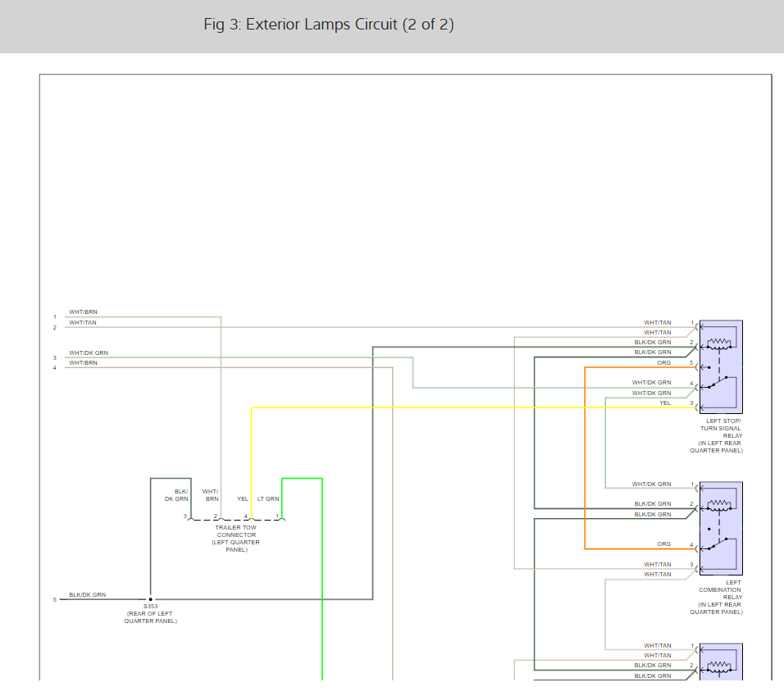The height and width of the screenshot is (696, 784).
Task: Select trailer tow connector pin 3 terminal
Action: pos(190,518)
